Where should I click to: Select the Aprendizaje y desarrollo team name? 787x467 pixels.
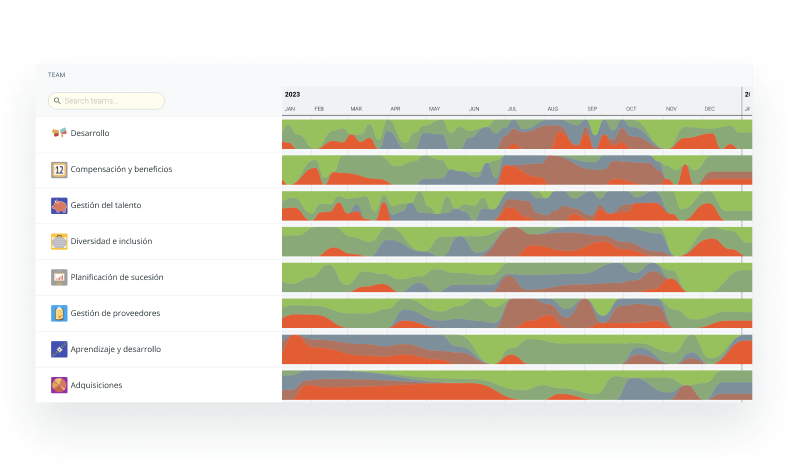tap(116, 349)
